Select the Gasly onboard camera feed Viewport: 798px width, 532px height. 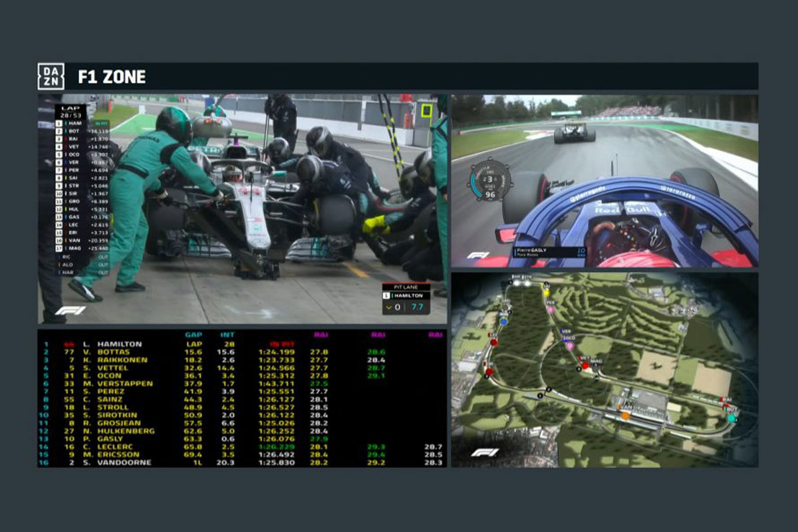click(604, 181)
